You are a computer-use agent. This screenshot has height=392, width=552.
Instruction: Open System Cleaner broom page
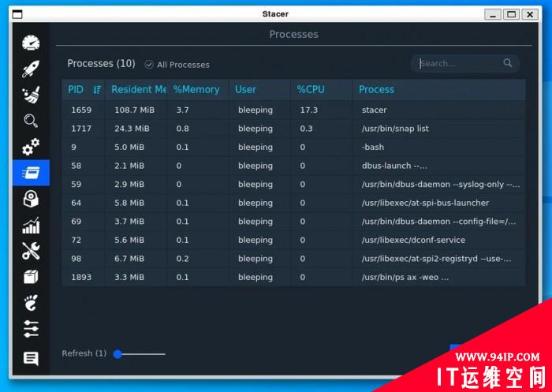tap(31, 95)
